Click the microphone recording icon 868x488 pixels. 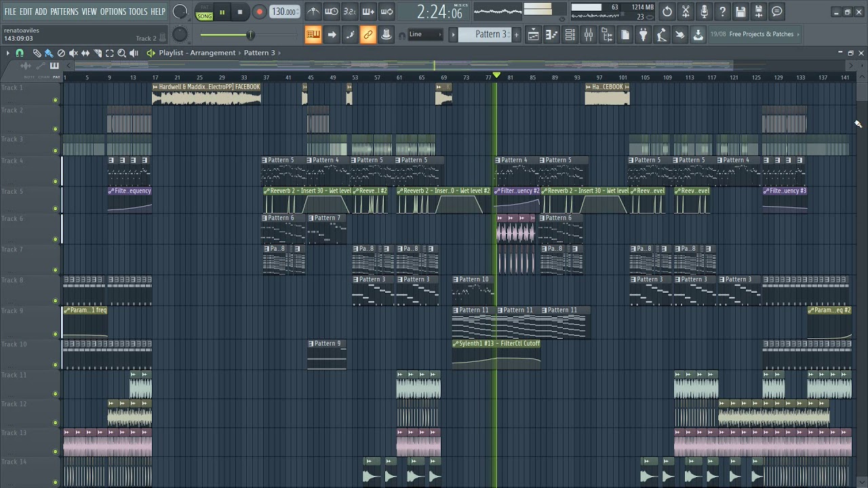click(x=704, y=11)
